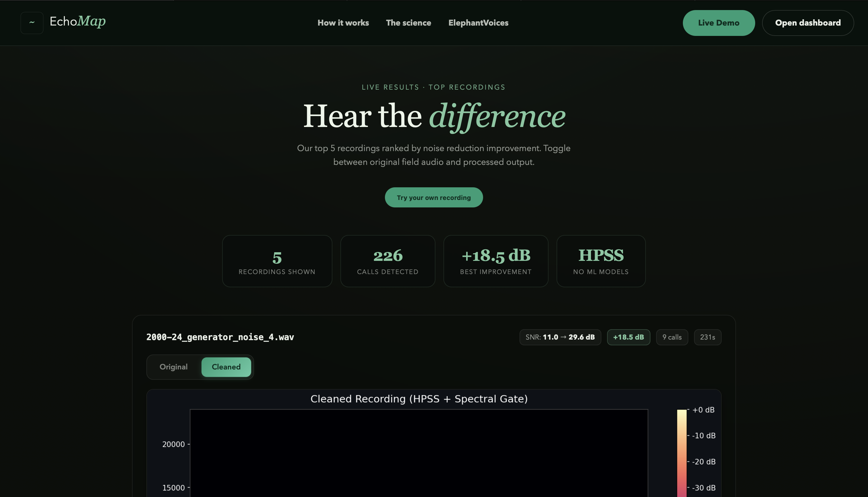This screenshot has width=868, height=497.
Task: Open How it works page
Action: point(343,22)
